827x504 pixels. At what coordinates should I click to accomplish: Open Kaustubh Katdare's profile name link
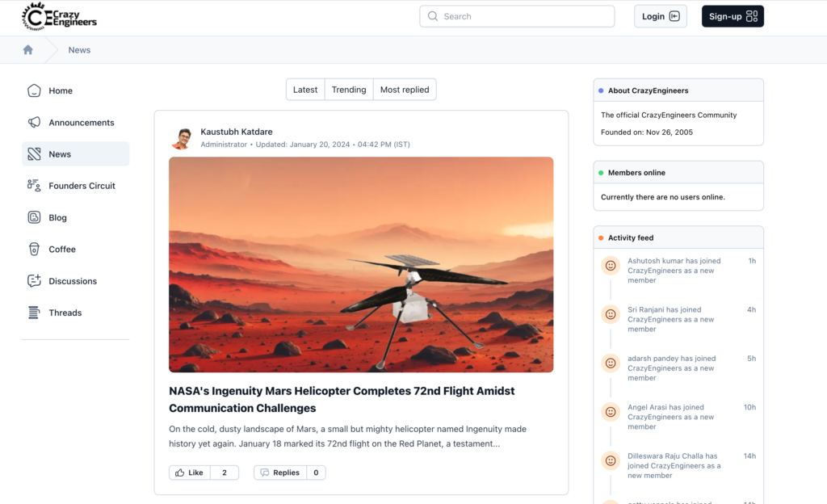[x=237, y=132]
